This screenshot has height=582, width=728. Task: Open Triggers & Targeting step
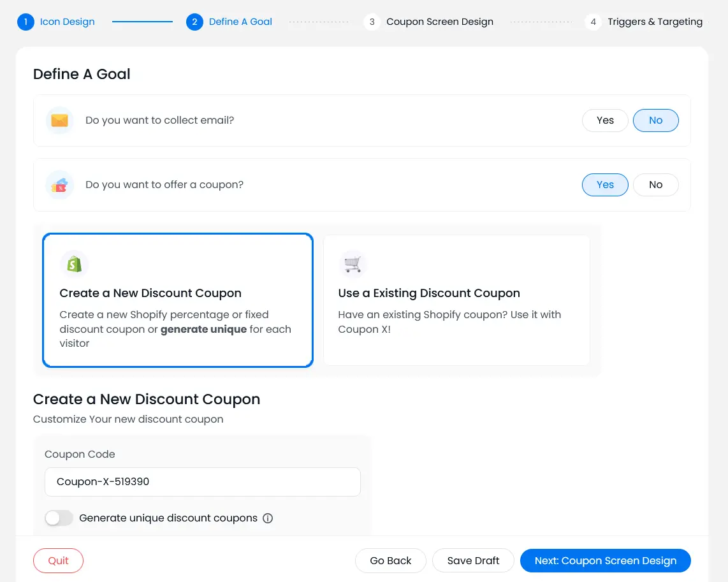pyautogui.click(x=655, y=22)
